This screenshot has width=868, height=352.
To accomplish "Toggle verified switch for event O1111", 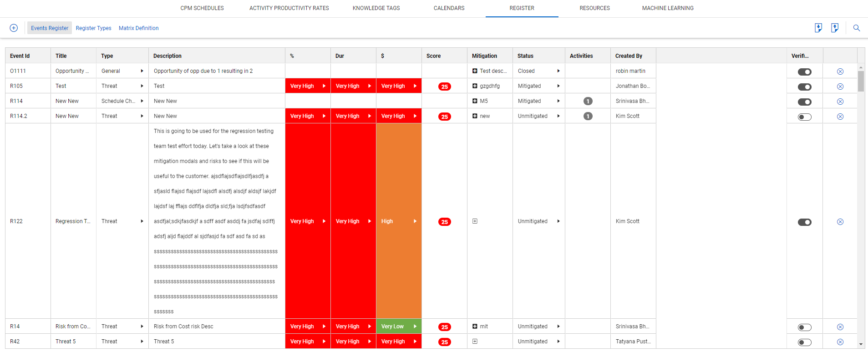I will [804, 72].
